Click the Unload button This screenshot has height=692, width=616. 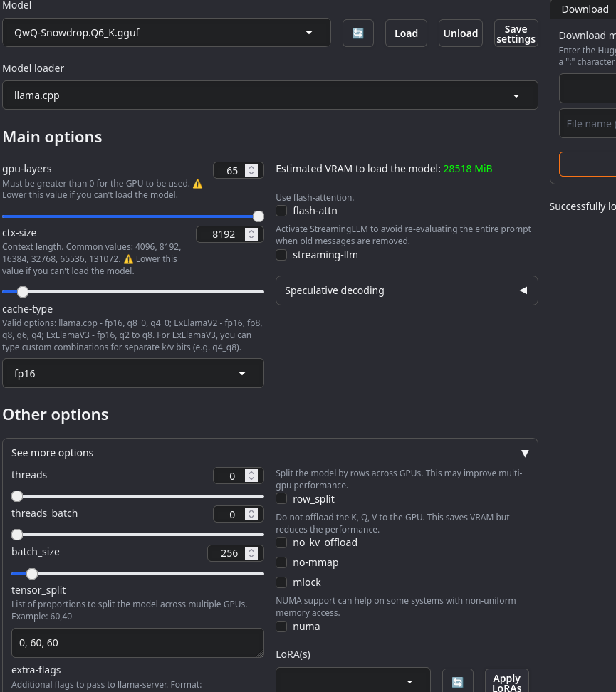(461, 33)
